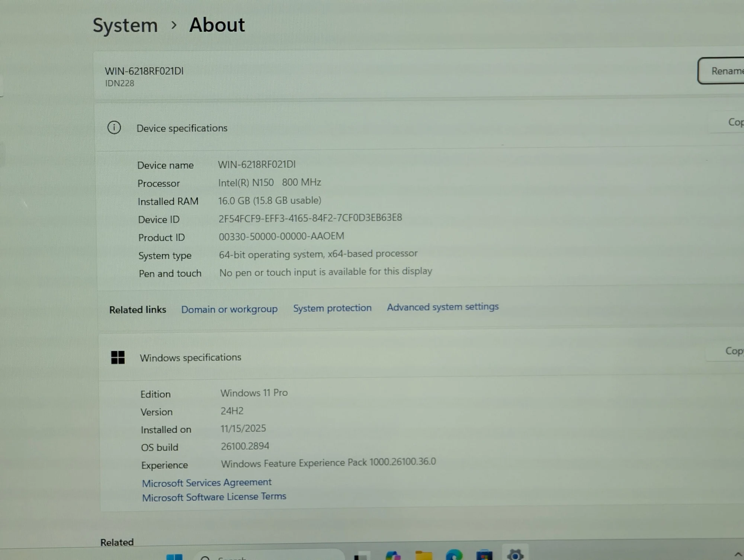Click Rename this PC button
Image resolution: width=744 pixels, height=560 pixels.
[x=721, y=71]
